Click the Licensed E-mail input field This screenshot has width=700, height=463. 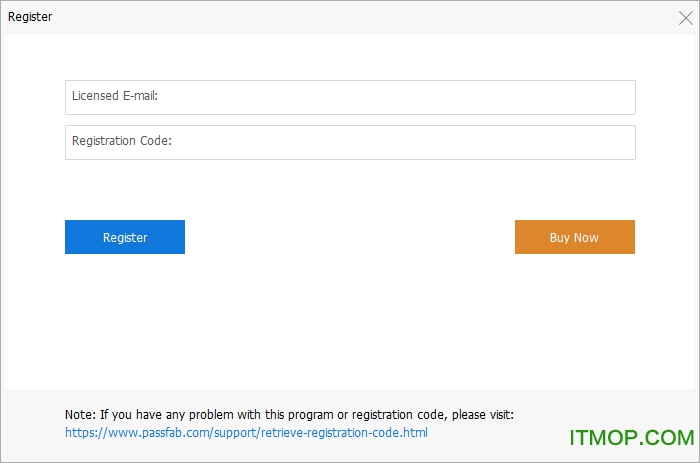350,97
